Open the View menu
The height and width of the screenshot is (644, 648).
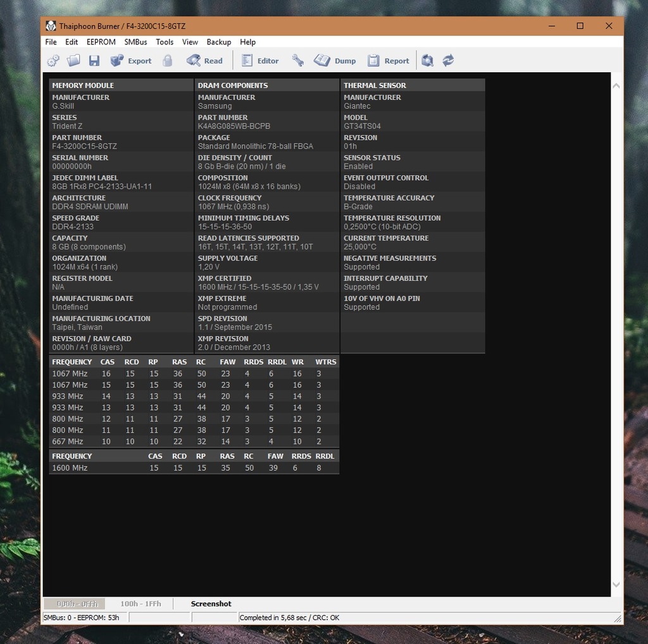[x=190, y=42]
